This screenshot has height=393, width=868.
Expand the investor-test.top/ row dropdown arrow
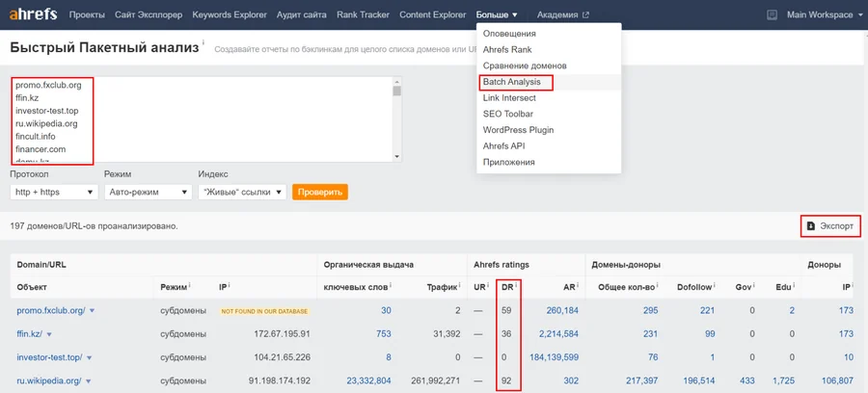click(89, 357)
